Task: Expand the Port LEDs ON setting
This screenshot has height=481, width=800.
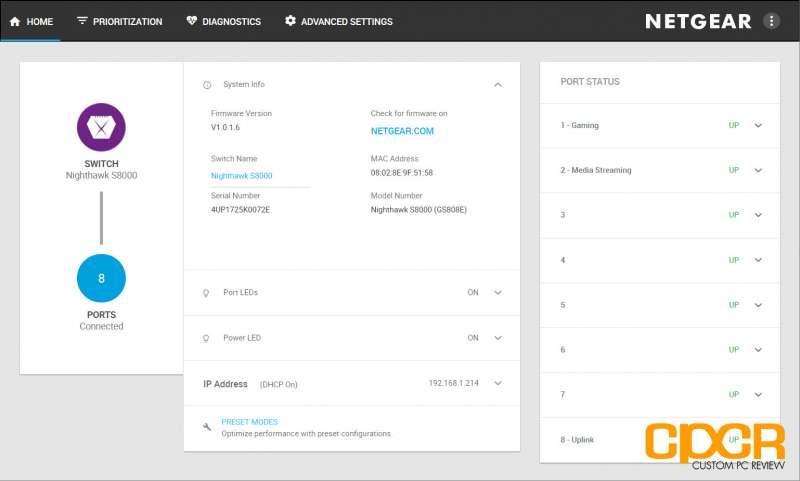Action: (498, 293)
